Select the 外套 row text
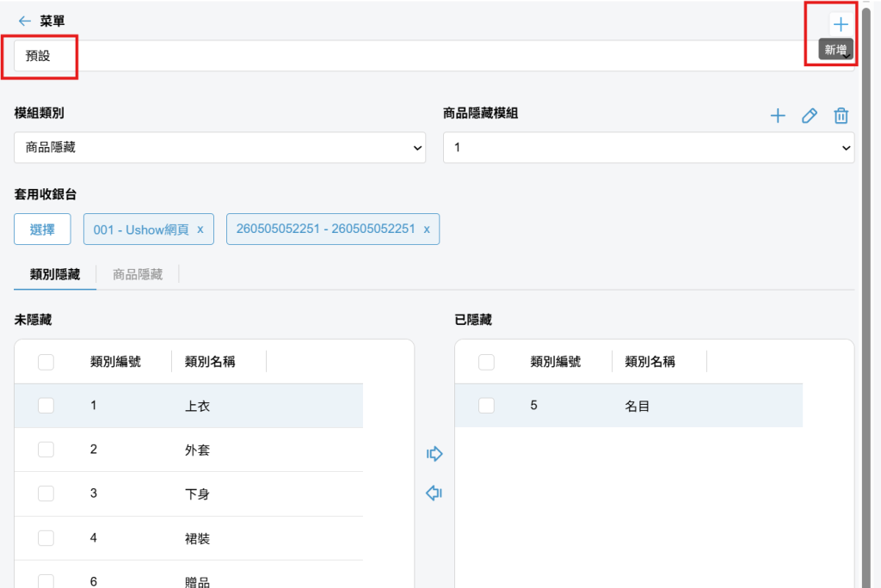Image resolution: width=881 pixels, height=588 pixels. (197, 450)
